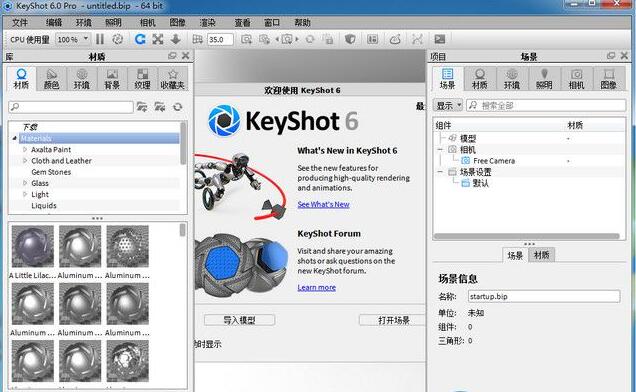The width and height of the screenshot is (636, 392).
Task: Float the 材质 library panel
Action: [172, 56]
